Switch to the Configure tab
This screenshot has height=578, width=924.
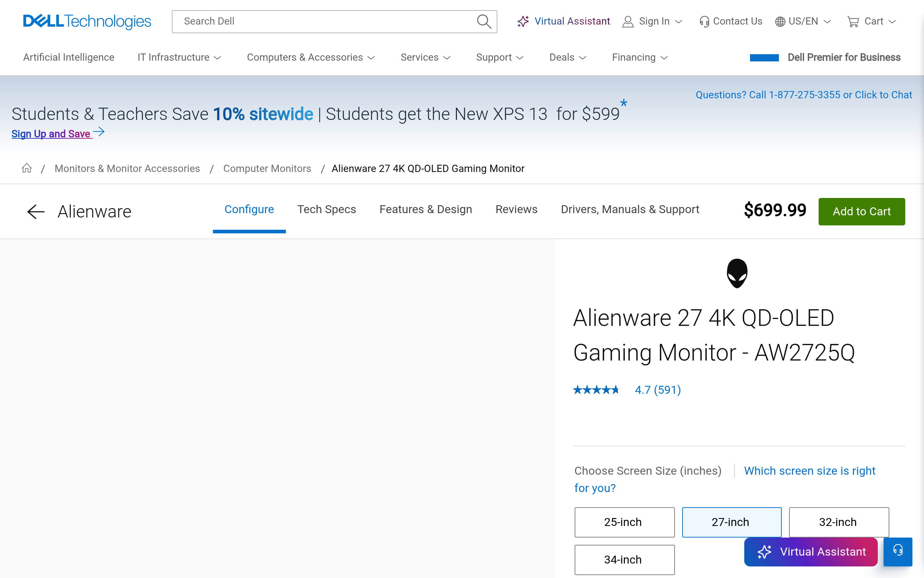click(x=249, y=210)
